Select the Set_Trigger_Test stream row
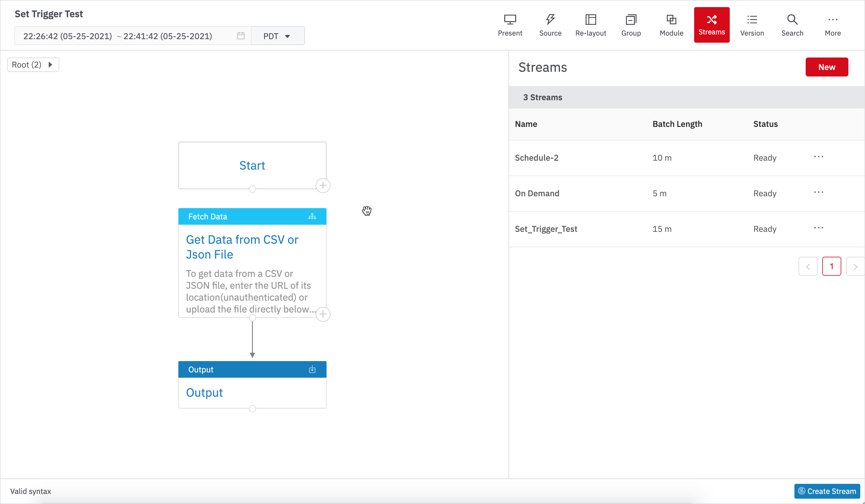Image resolution: width=865 pixels, height=504 pixels. (x=686, y=229)
